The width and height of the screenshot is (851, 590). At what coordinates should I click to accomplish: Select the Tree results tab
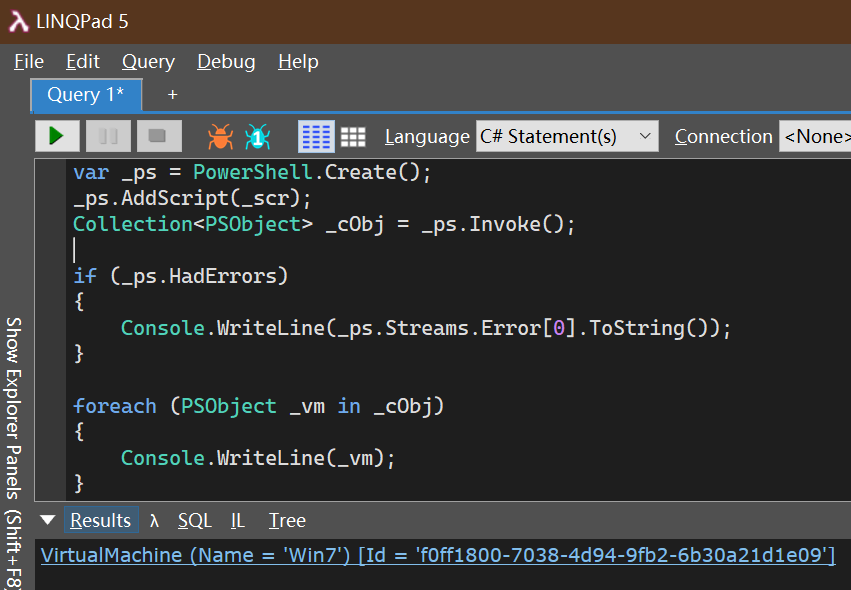287,520
